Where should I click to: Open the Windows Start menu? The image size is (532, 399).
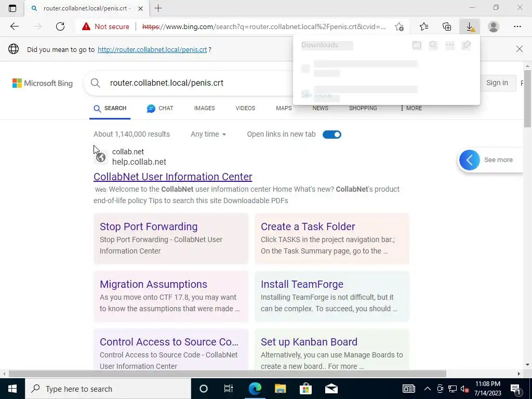tap(12, 389)
